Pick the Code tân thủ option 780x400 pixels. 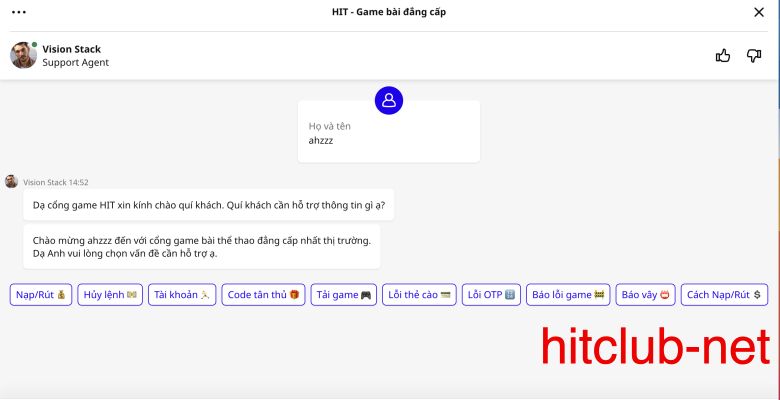click(263, 295)
